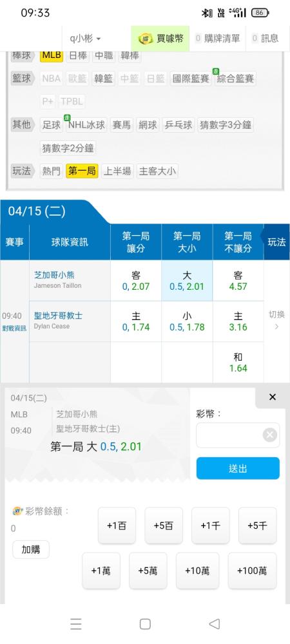Open 聖地牙哥教士 team info
The image size is (290, 644).
[58, 316]
